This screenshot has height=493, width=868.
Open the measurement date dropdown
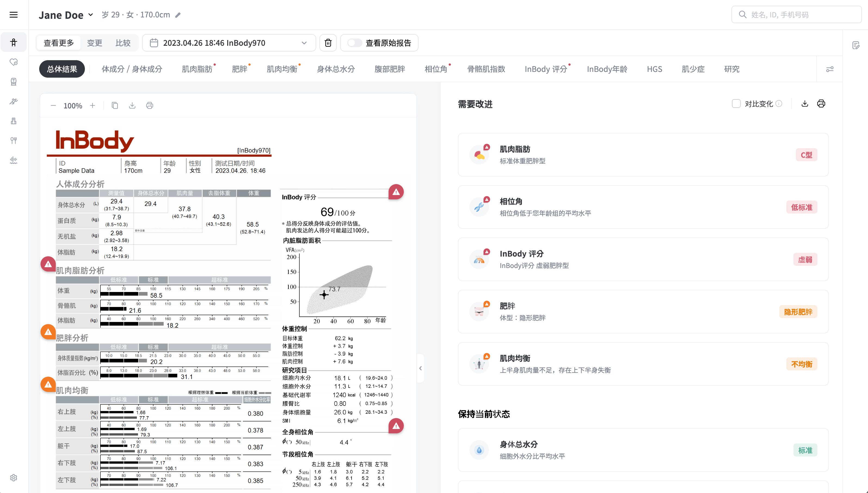pos(229,43)
